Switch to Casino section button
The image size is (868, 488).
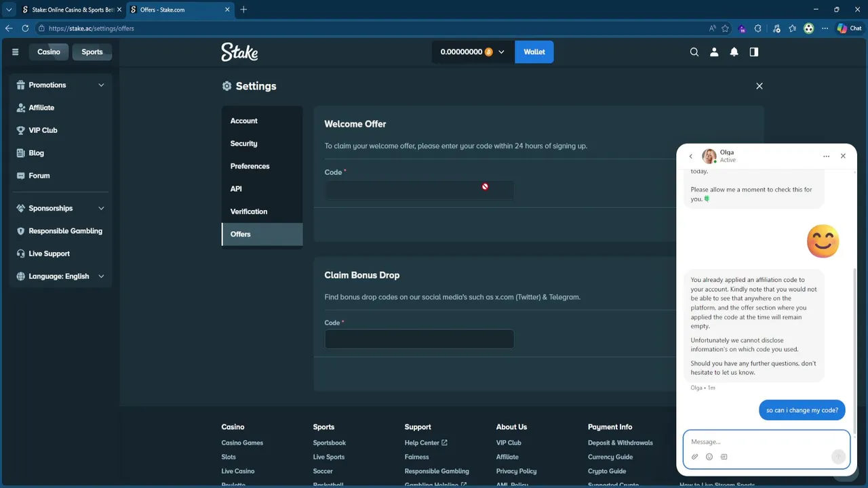coord(49,52)
